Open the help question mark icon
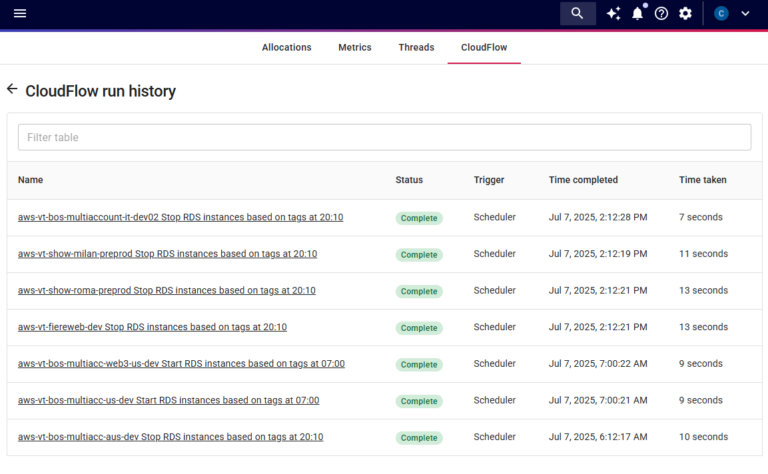The height and width of the screenshot is (474, 768). tap(661, 13)
